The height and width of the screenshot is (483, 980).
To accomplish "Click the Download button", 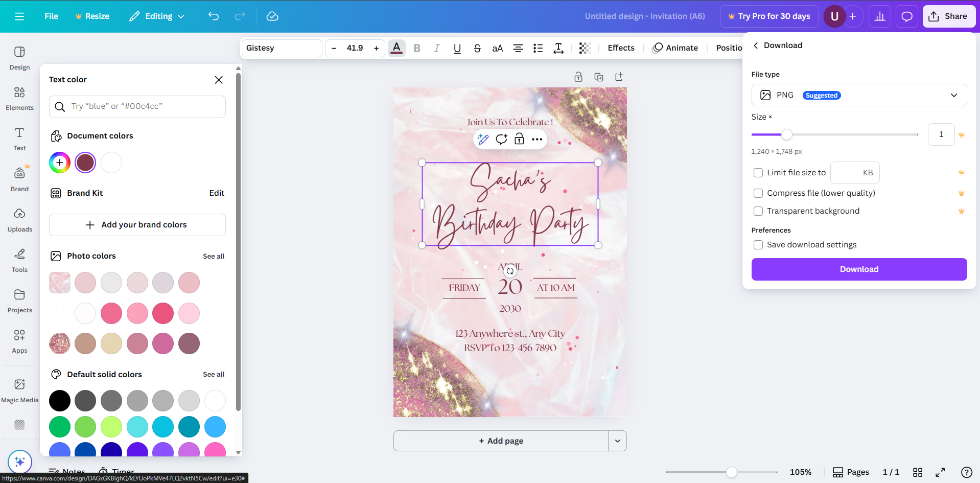I will point(858,269).
